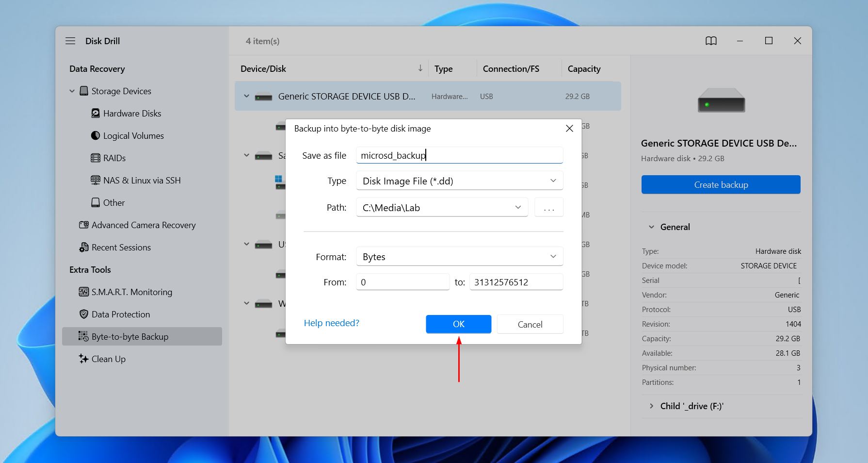
Task: Open the Format Bytes dropdown
Action: click(x=459, y=257)
